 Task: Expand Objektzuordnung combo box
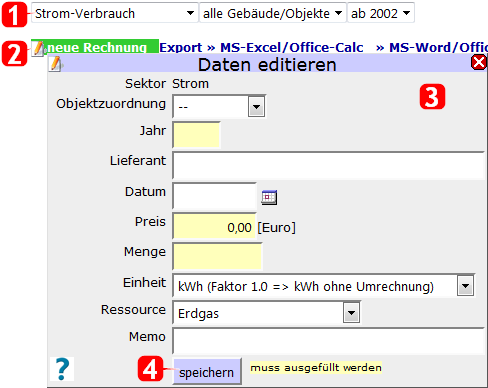219,106
